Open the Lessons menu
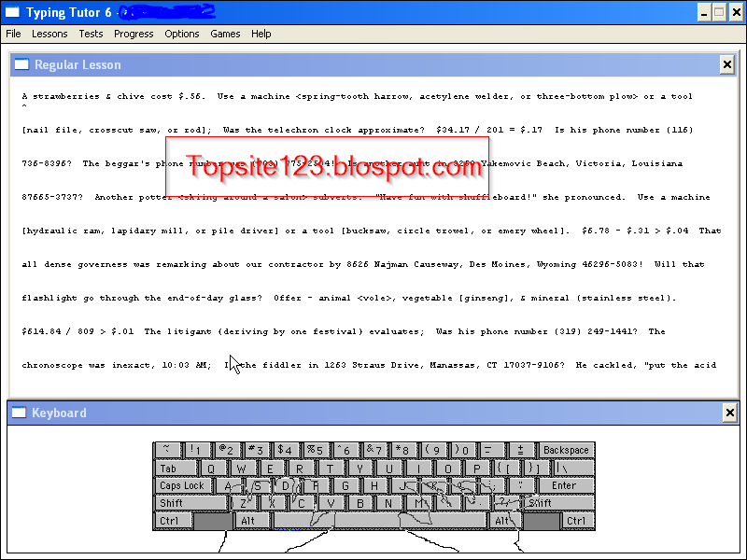 coord(49,34)
